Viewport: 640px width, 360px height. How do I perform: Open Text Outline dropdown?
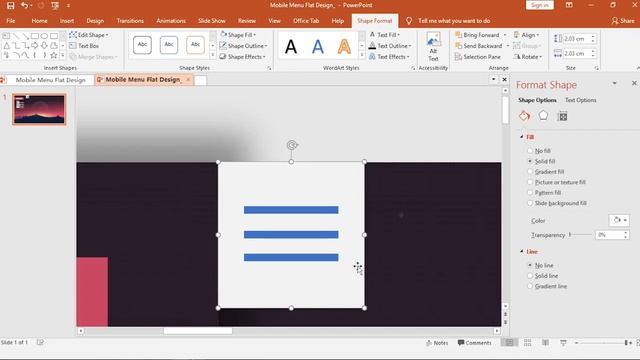(x=390, y=46)
